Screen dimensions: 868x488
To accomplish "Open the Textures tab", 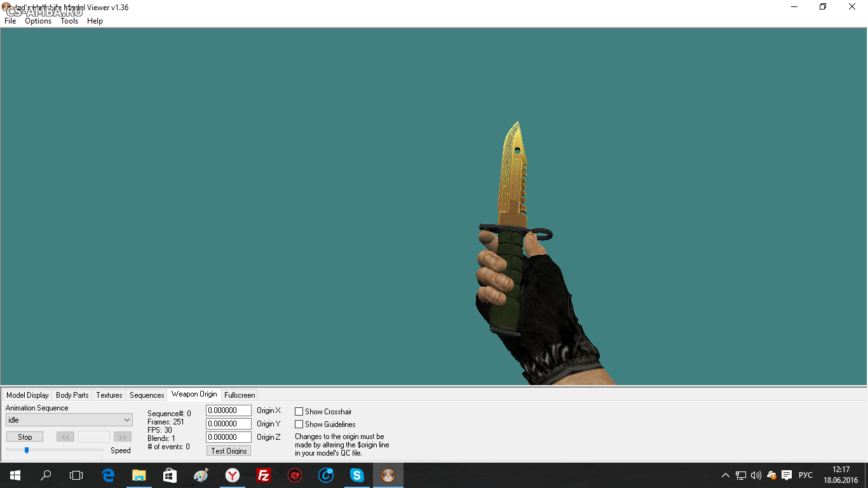I will point(109,395).
